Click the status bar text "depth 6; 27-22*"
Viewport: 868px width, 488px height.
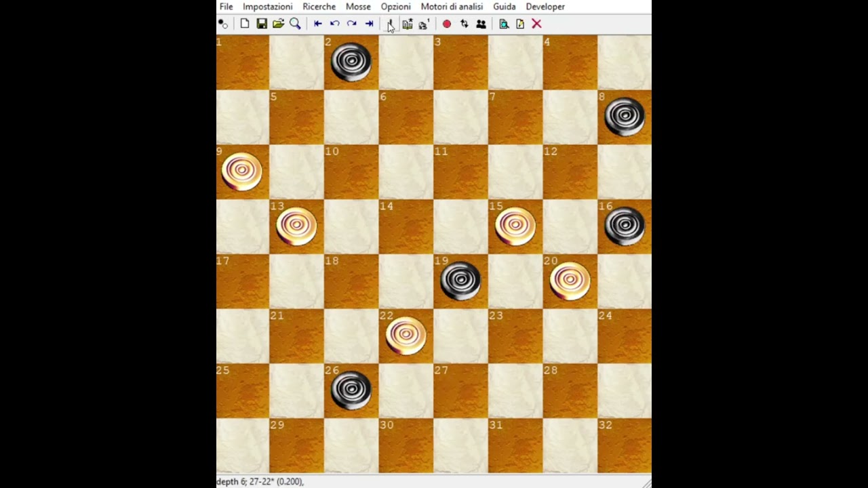point(245,481)
